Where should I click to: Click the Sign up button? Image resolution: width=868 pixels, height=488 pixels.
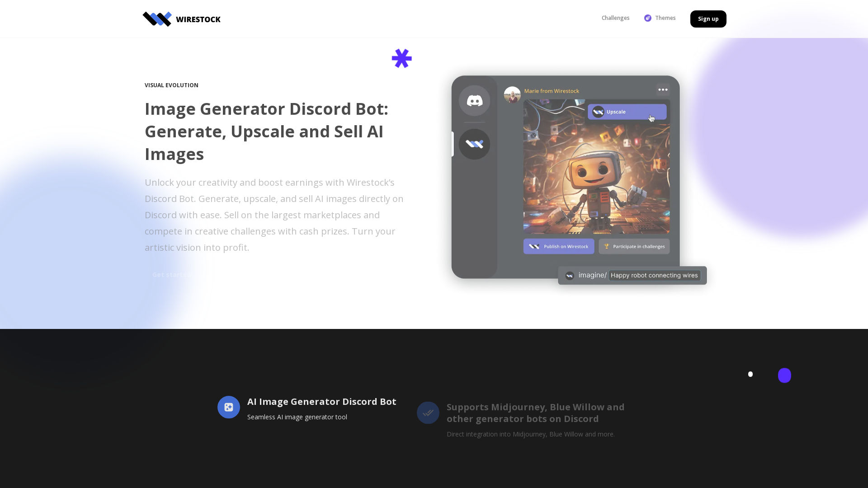click(708, 19)
